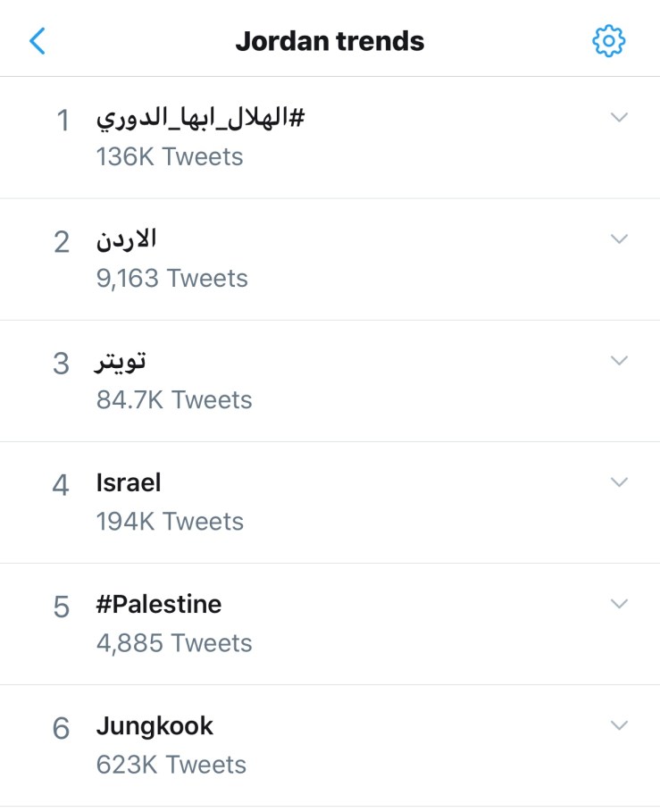Tap the back arrow icon
Screen dimensions: 660x812
38,40
